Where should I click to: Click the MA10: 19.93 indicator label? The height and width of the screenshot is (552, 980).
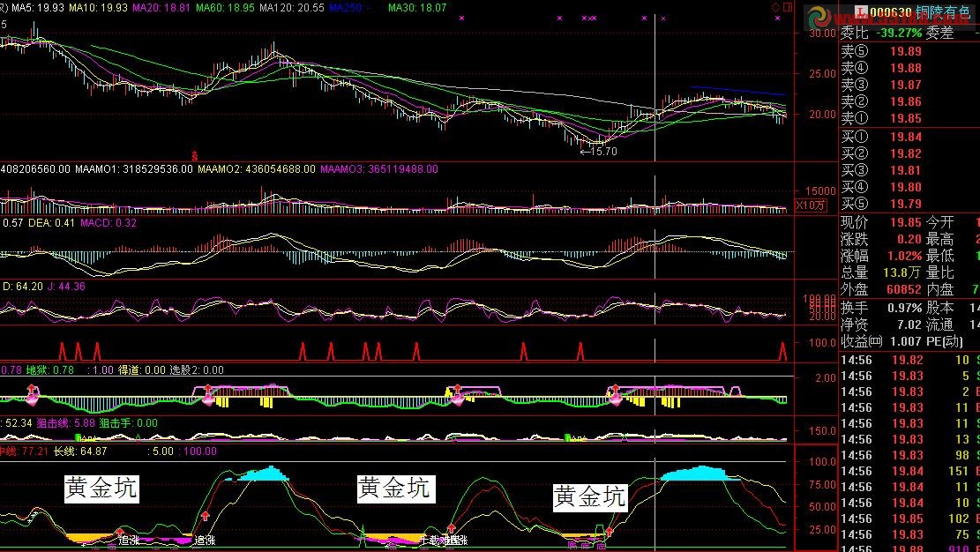tap(98, 8)
